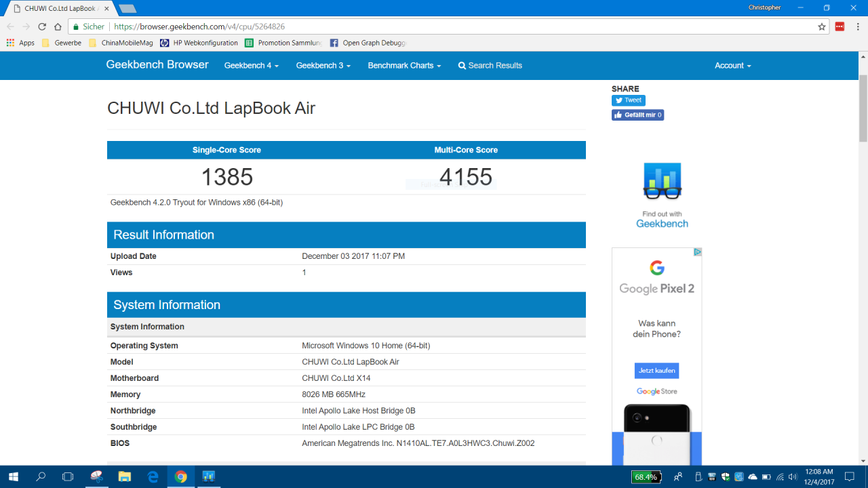Click the Tweet share button
This screenshot has height=488, width=868.
tap(629, 100)
